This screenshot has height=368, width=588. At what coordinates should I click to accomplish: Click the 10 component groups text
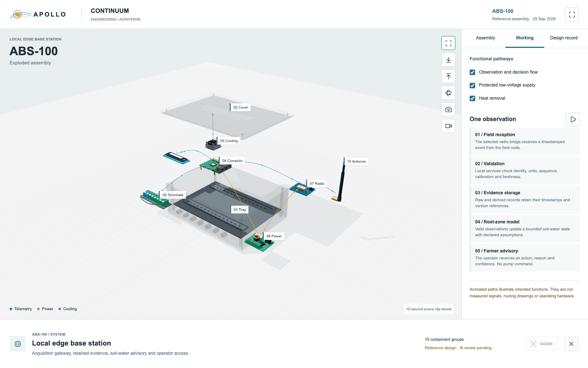[444, 340]
